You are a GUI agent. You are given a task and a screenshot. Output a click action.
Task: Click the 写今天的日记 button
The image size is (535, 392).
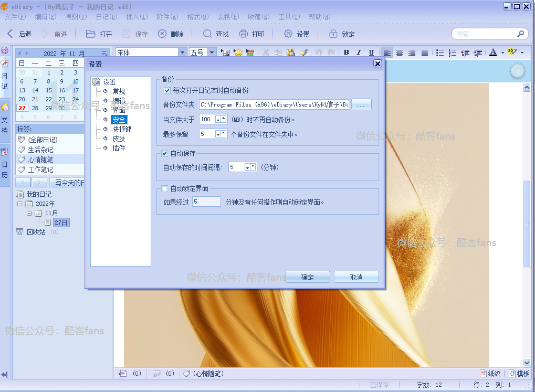tap(67, 183)
